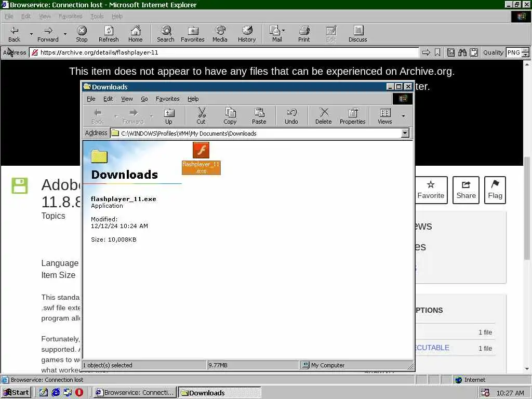The width and height of the screenshot is (532, 399).
Task: Open the Back history dropdown in Internet Explorer
Action: pyautogui.click(x=31, y=34)
